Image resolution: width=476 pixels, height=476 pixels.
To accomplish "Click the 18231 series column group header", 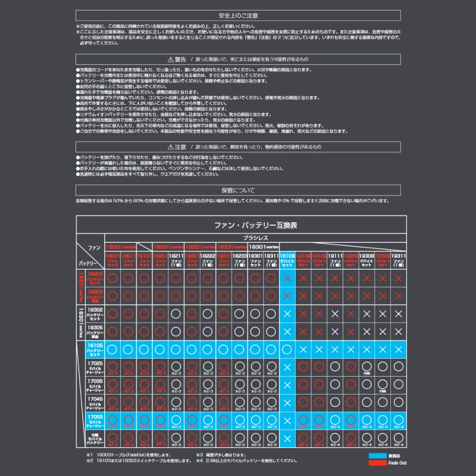I will (232, 247).
